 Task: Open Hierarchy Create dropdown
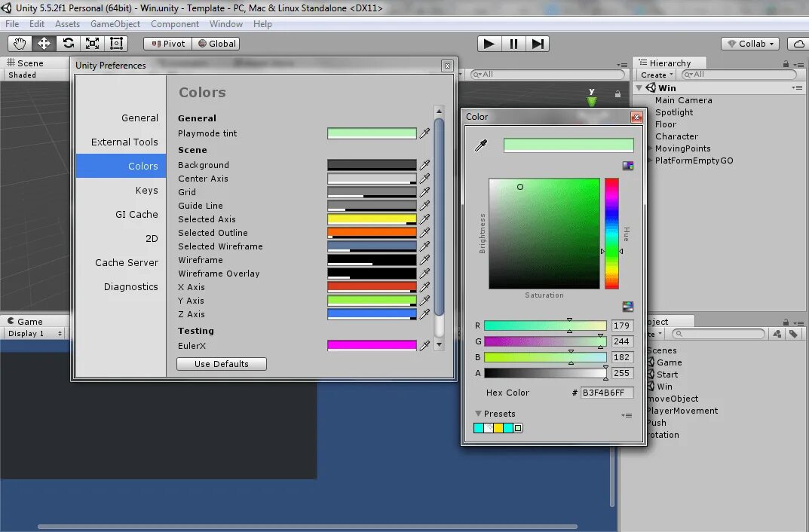pos(657,75)
